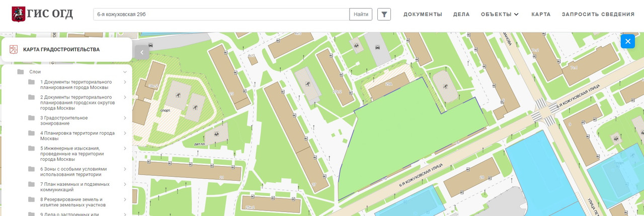The width and height of the screenshot is (644, 216).
Task: Select the 3 Градостроительное зонирование layer
Action: point(64,121)
